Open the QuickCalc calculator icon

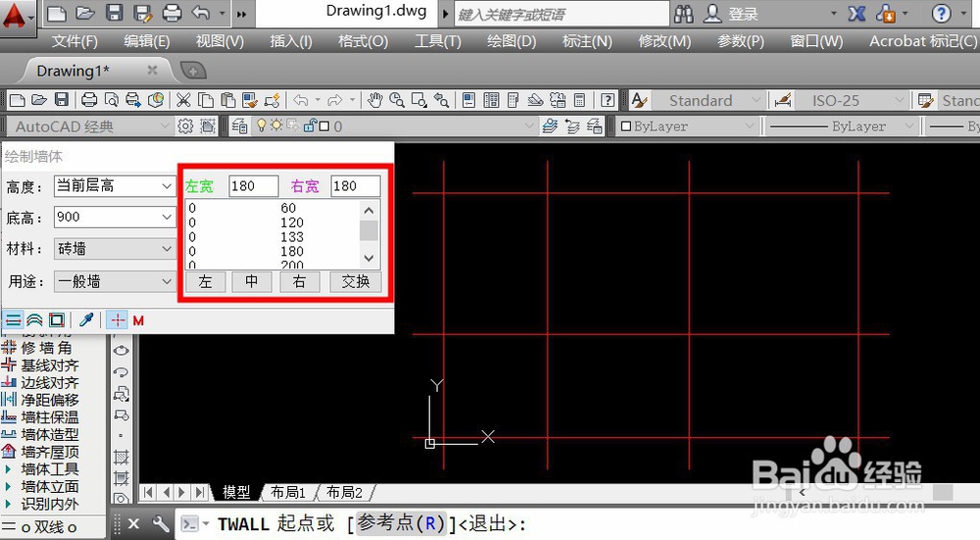[x=579, y=100]
